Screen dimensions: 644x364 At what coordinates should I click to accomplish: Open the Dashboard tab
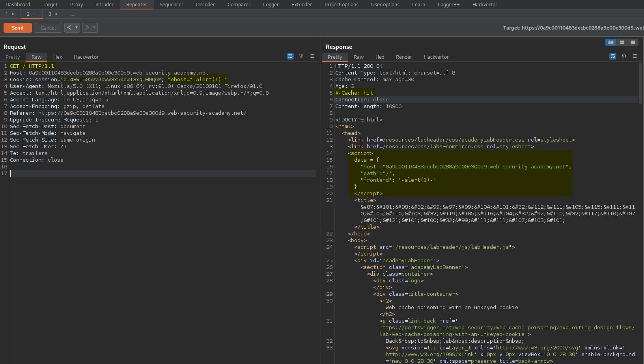(x=18, y=5)
